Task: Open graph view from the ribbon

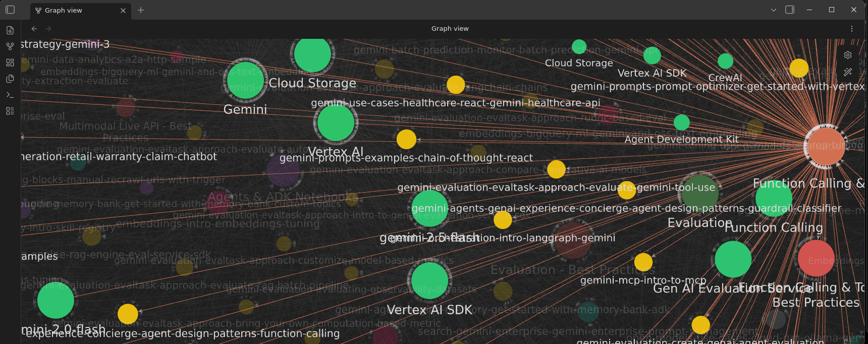Action: click(x=10, y=46)
